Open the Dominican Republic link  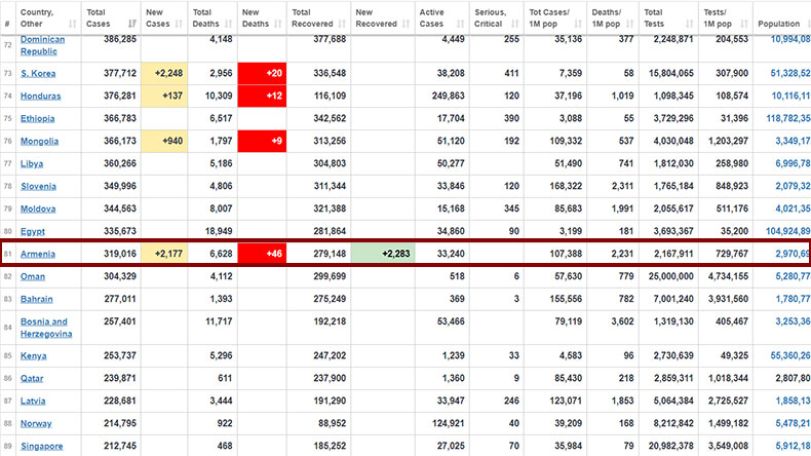(42, 45)
